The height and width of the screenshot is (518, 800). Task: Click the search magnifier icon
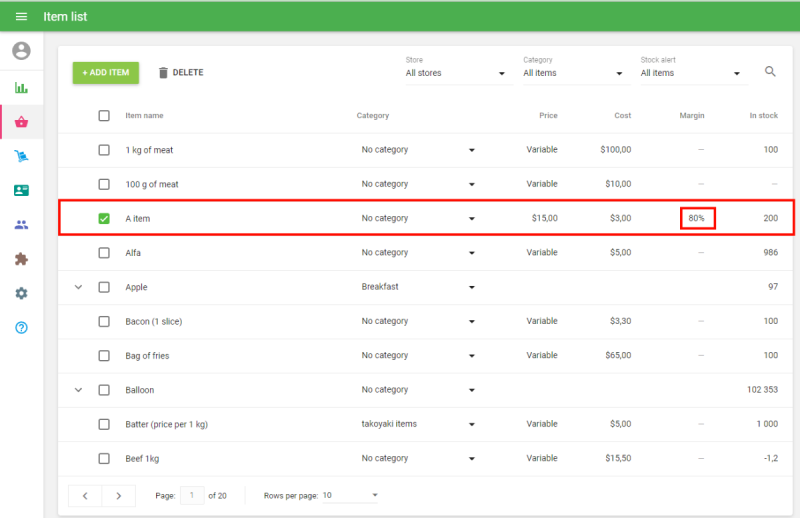click(770, 72)
